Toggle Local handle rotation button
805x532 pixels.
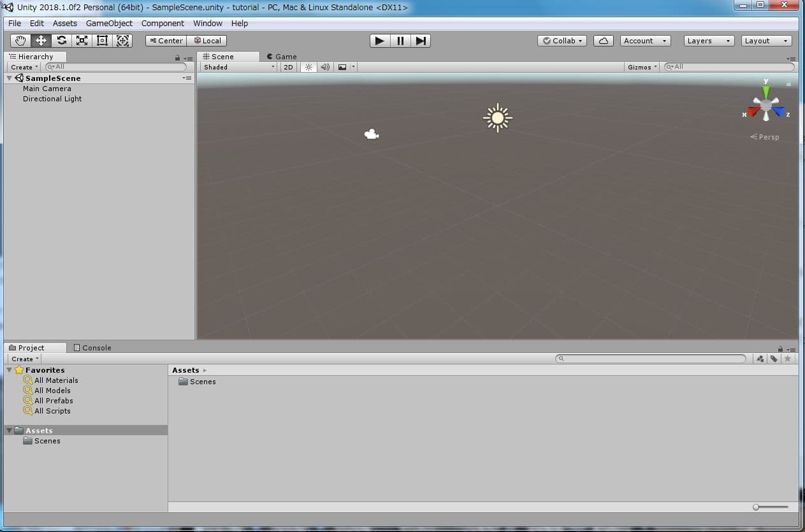point(207,41)
